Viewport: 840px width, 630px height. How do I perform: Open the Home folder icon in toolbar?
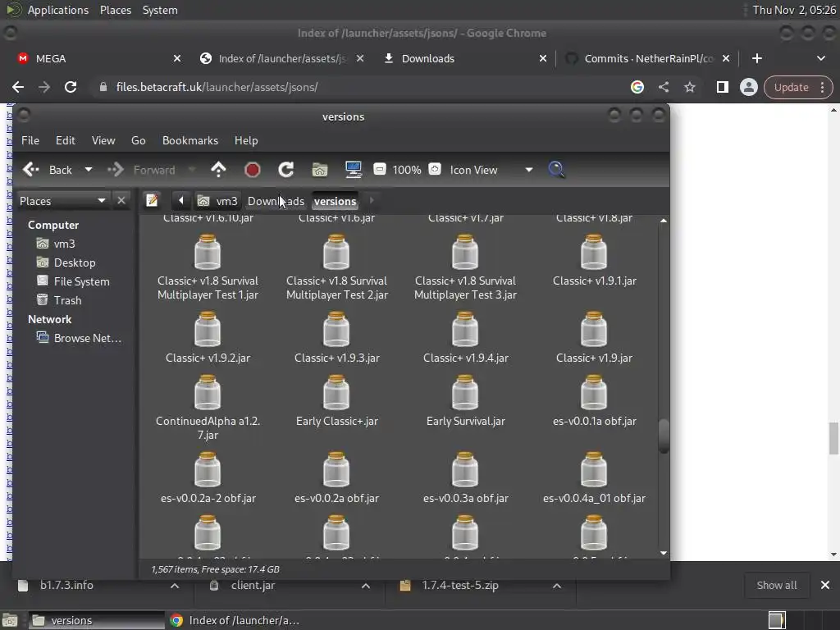[x=320, y=170]
